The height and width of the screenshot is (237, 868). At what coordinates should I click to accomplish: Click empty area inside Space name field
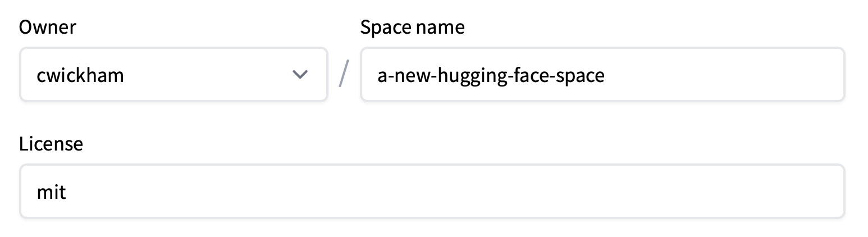coord(730,75)
